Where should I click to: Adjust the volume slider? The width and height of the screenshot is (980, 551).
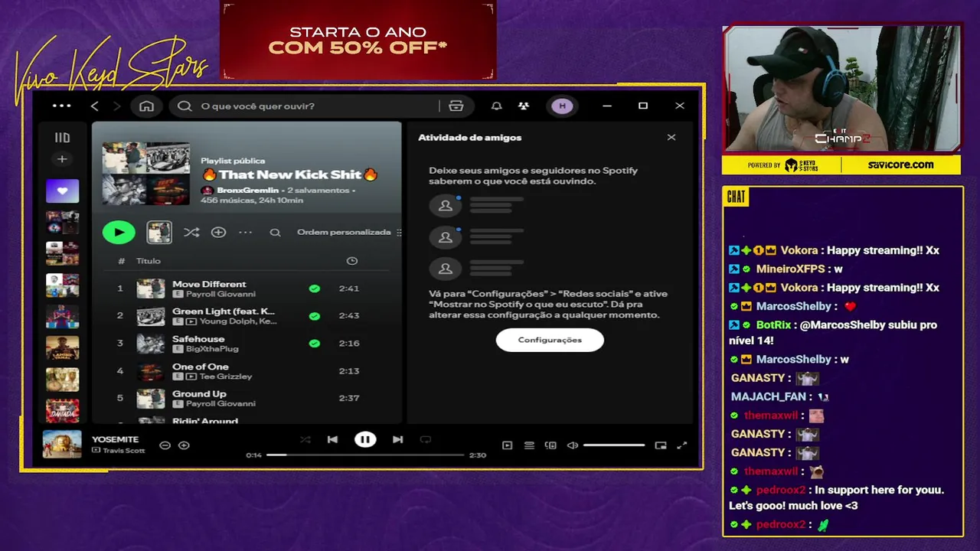614,445
